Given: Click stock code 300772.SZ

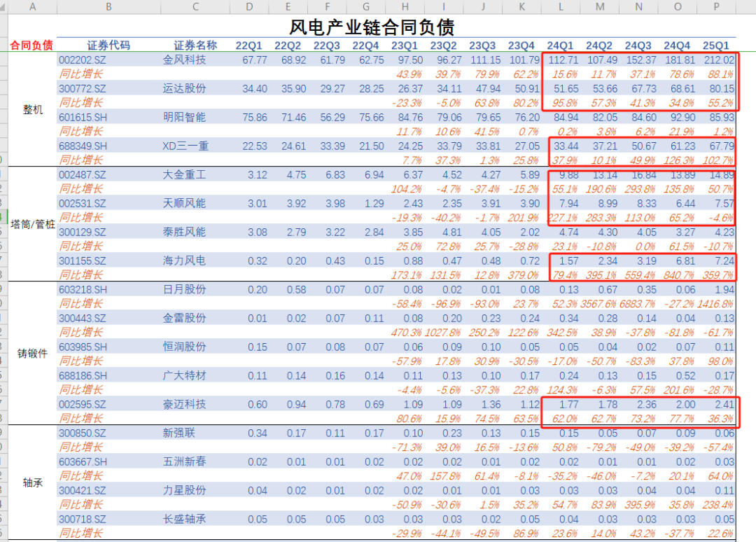Looking at the screenshot, I should click(83, 89).
